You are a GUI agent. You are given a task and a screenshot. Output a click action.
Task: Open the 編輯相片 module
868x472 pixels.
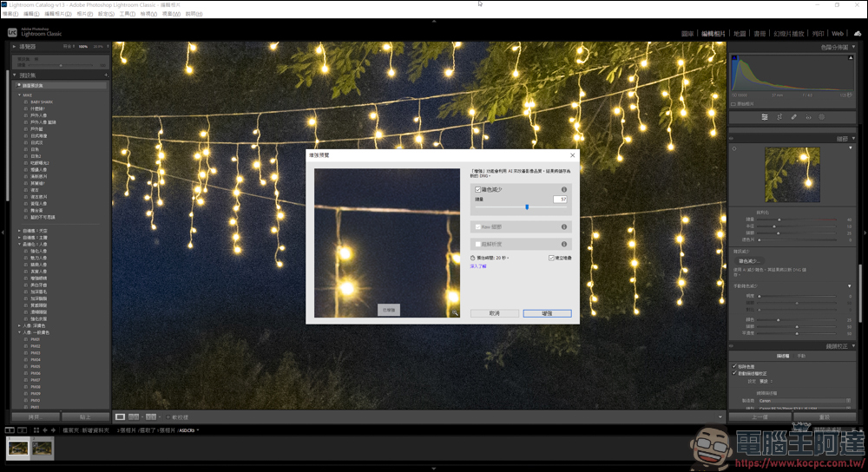coord(713,34)
